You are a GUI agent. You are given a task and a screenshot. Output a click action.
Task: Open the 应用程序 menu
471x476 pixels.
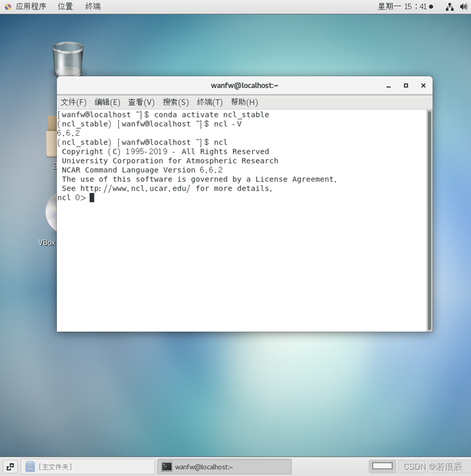30,7
